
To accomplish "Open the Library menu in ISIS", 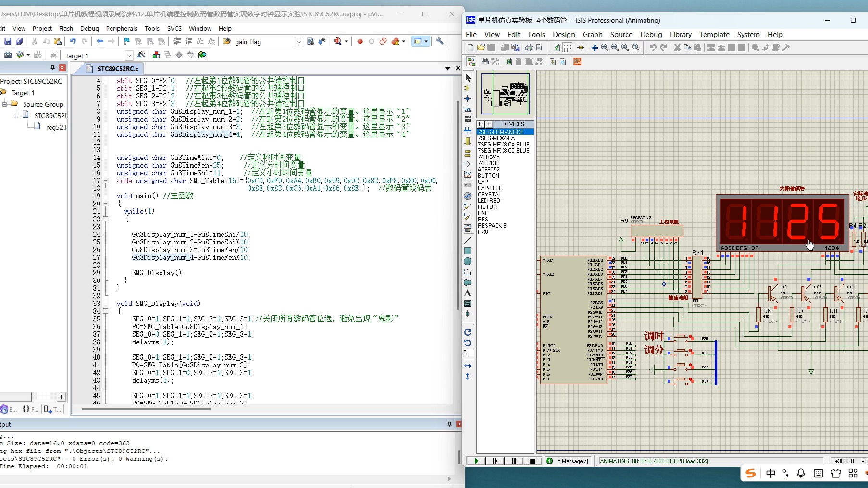I will tap(681, 35).
